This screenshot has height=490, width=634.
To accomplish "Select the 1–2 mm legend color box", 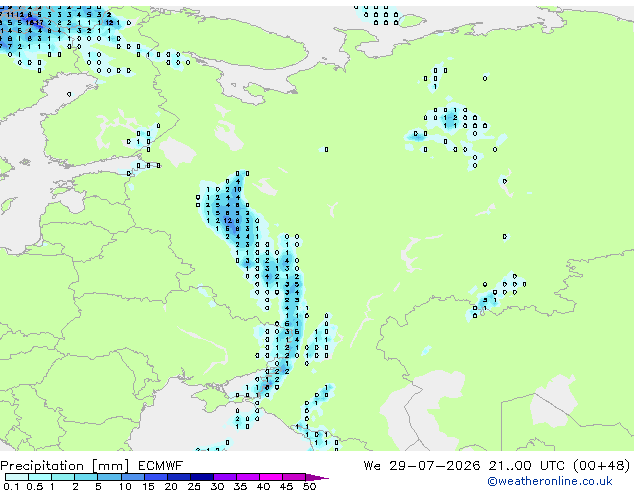I will (63, 477).
